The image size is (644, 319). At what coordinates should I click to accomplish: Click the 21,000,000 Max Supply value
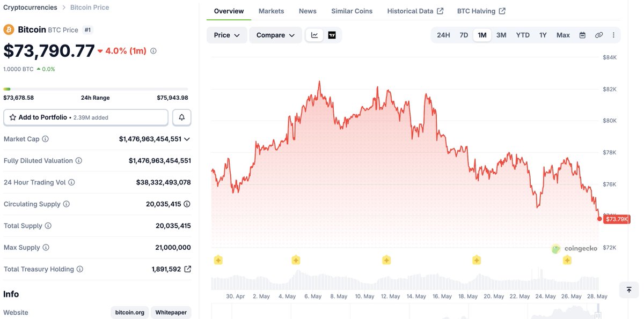click(173, 248)
